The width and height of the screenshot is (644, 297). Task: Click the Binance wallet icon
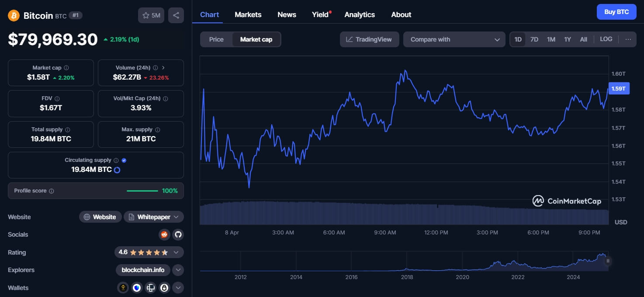[x=124, y=288]
